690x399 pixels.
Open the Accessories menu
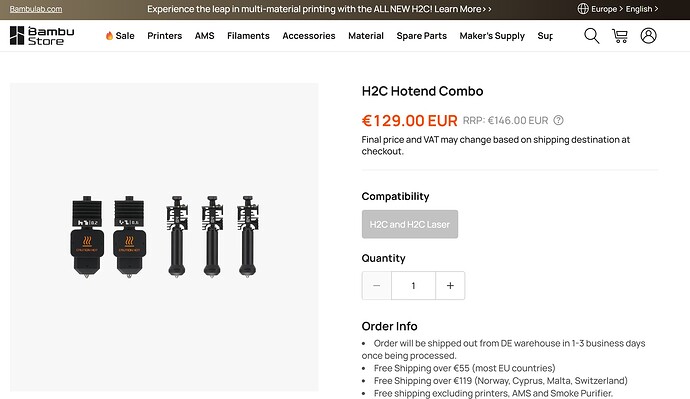pyautogui.click(x=309, y=36)
